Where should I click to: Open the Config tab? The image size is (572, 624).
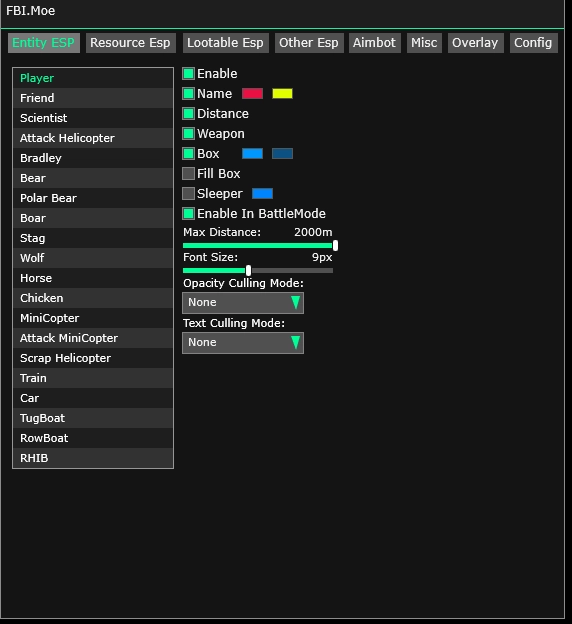pyautogui.click(x=533, y=43)
